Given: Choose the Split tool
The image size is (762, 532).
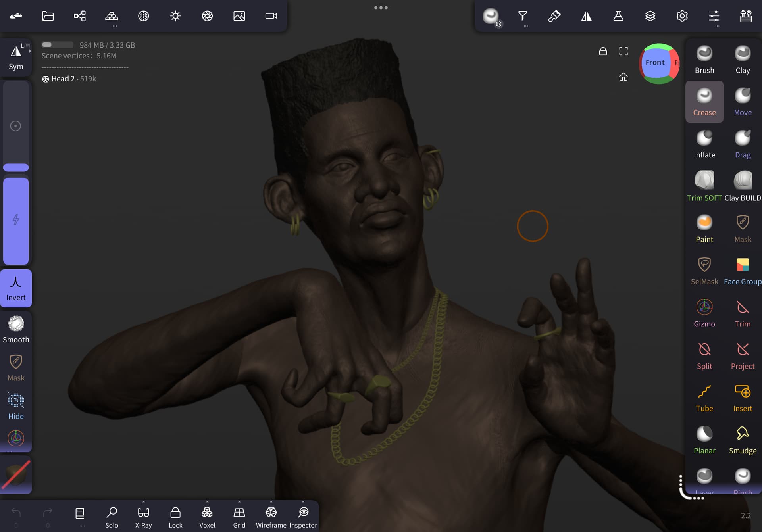Looking at the screenshot, I should coord(704,355).
